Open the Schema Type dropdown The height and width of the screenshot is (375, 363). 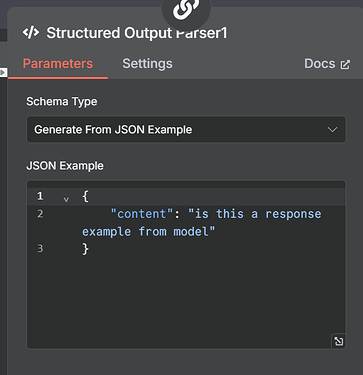(x=186, y=129)
